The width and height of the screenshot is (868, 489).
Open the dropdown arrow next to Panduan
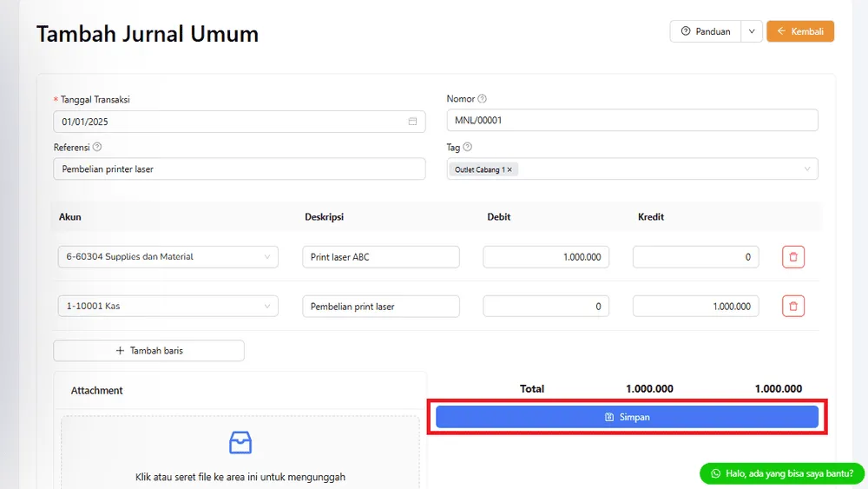pos(751,31)
